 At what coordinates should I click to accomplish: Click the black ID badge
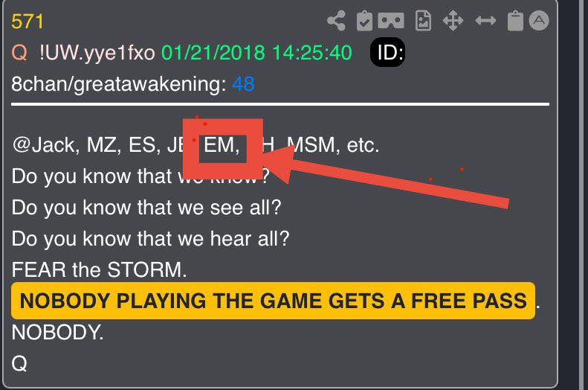(387, 52)
